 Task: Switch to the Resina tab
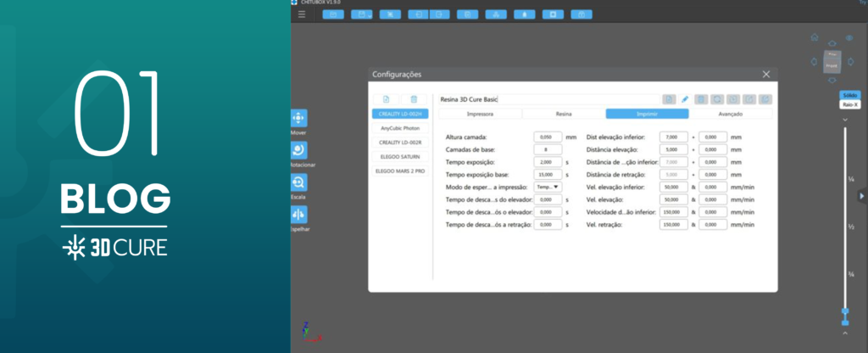pos(564,114)
